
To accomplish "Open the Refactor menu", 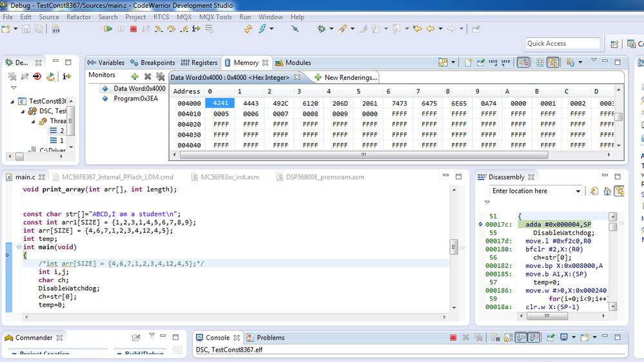I will pos(79,17).
